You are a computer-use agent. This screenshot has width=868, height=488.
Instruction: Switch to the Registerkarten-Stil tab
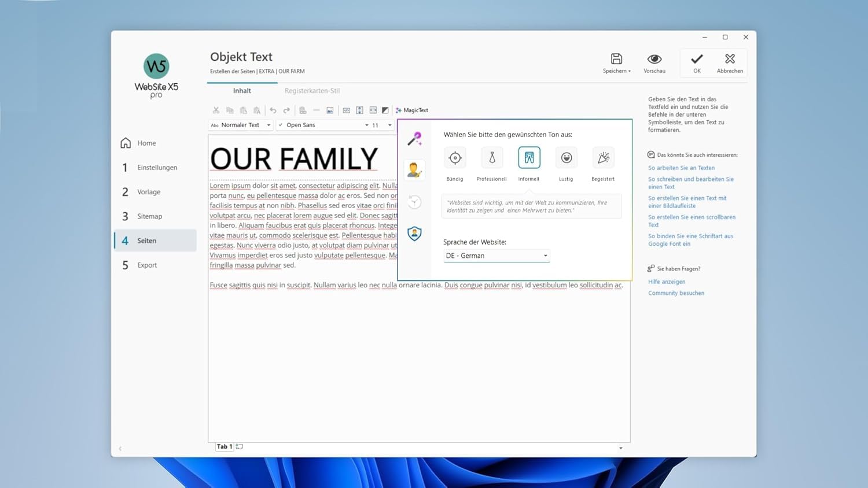[x=312, y=91]
